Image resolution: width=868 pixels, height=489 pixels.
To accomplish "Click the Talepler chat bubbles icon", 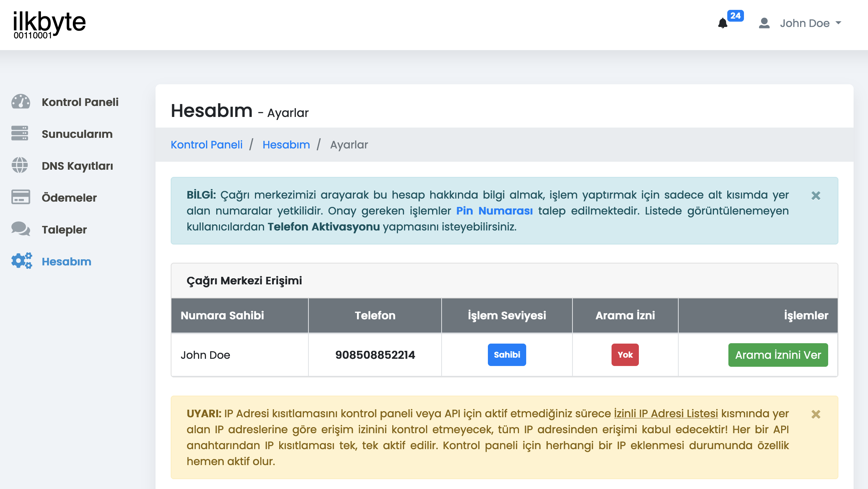I will click(21, 229).
